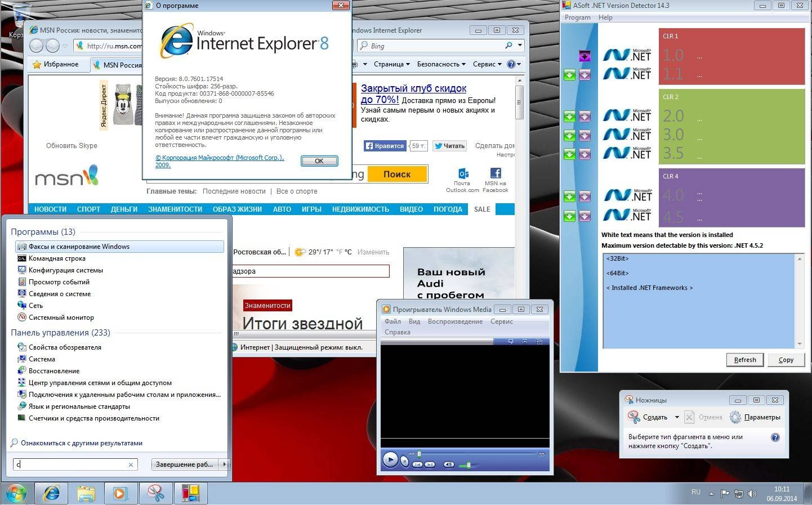
Task: Click purple arrow icon beside .NET 1.0
Action: coord(585,56)
